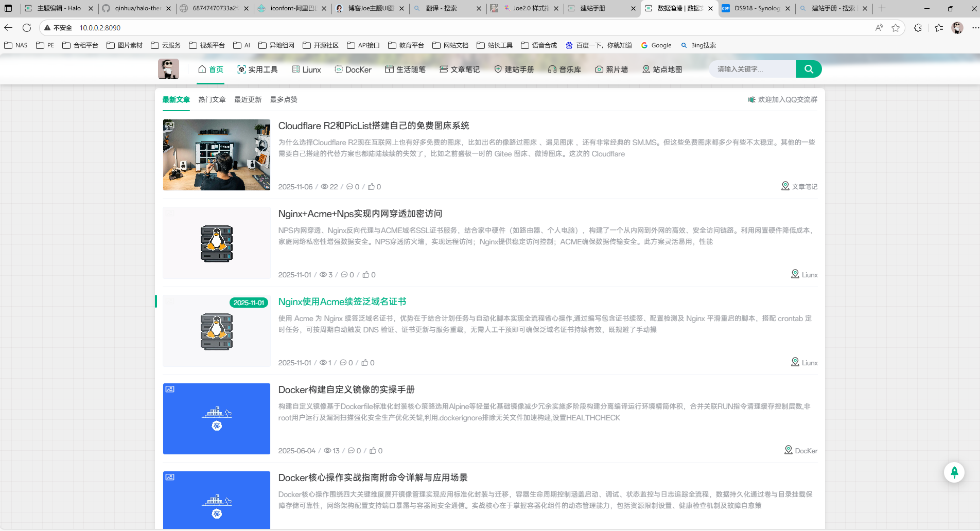This screenshot has width=980, height=531.
Task: Open the 照片墙 section
Action: [611, 69]
